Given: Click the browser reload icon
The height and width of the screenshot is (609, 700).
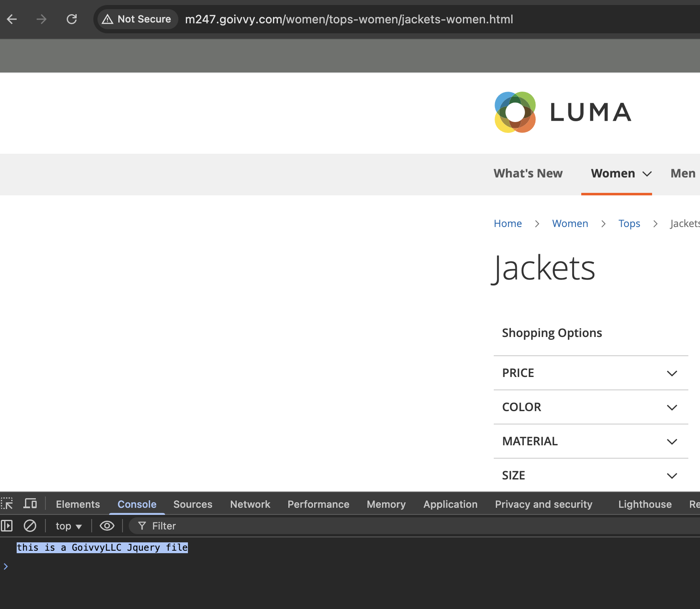Looking at the screenshot, I should (x=72, y=19).
